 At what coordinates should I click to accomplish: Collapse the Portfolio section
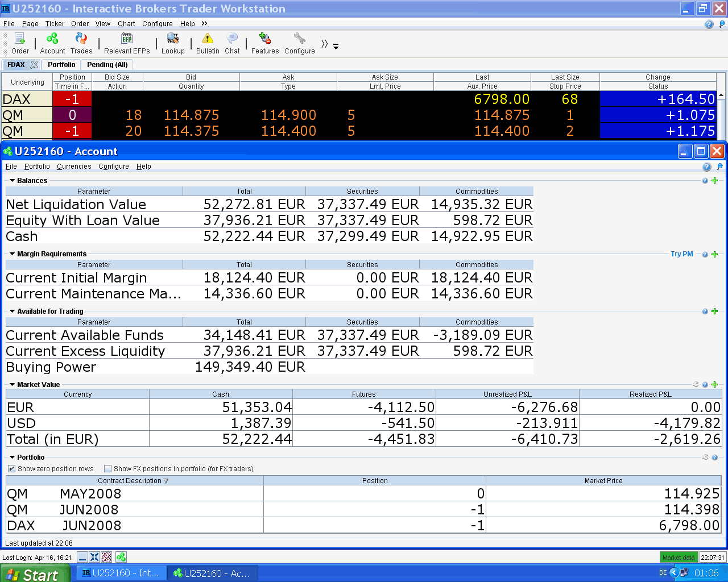point(13,458)
